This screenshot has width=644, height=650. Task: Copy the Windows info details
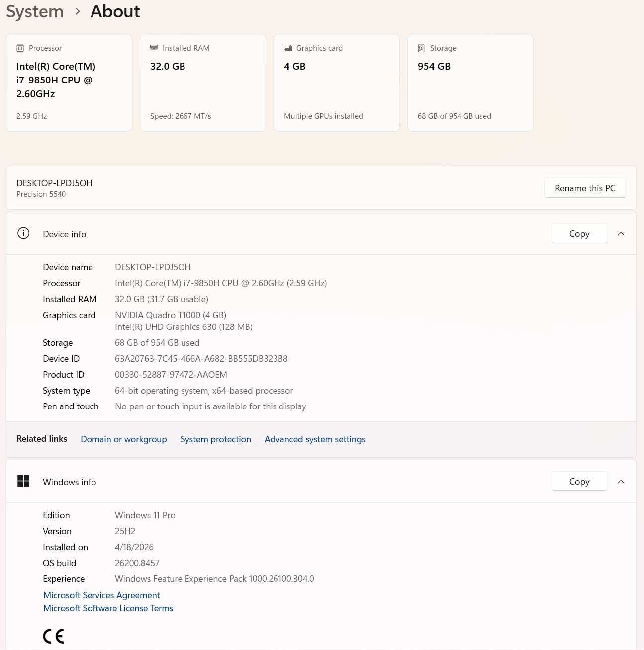[579, 482]
